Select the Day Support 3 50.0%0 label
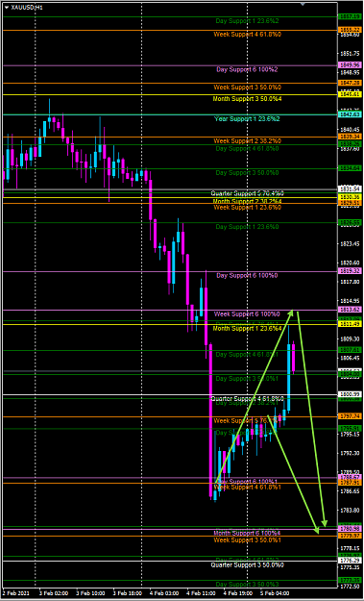This screenshot has width=364, height=601. (x=247, y=173)
